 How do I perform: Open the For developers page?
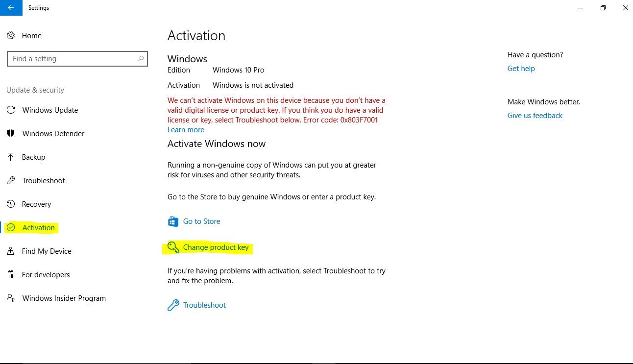[46, 275]
